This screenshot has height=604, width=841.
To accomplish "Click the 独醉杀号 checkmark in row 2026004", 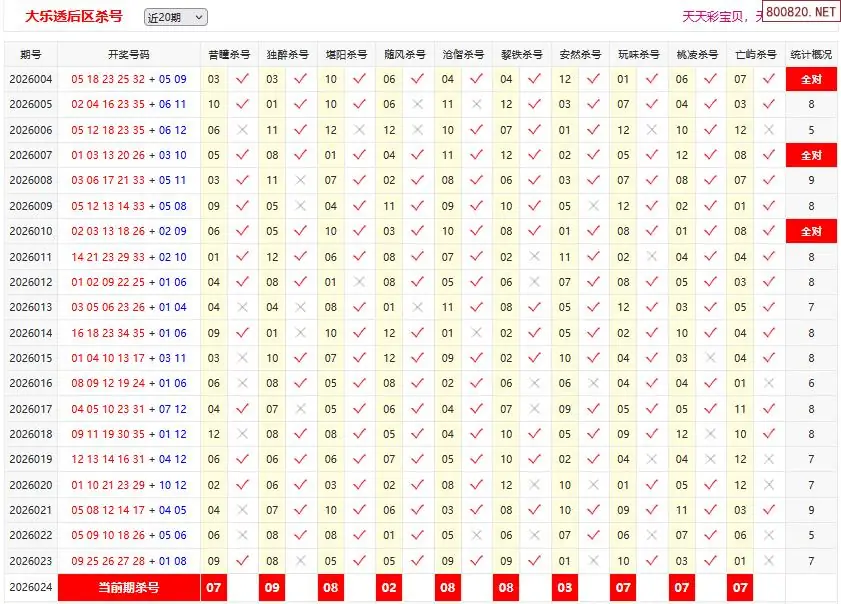I will 301,79.
